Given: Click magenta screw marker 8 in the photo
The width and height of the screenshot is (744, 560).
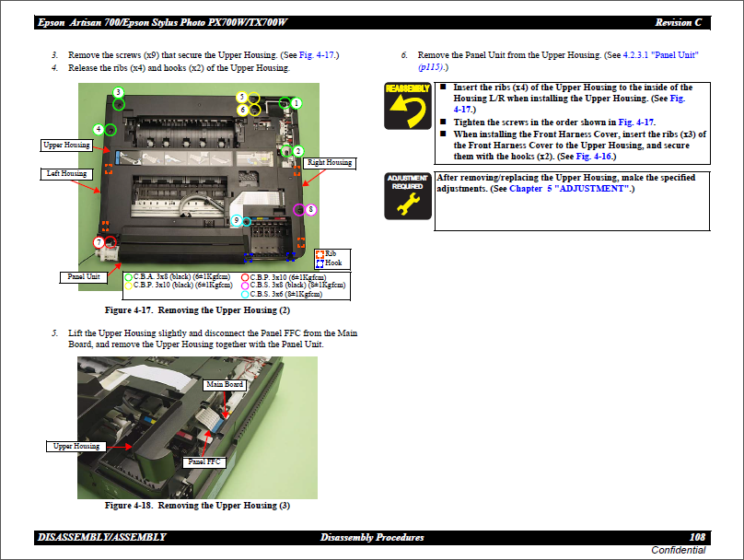Looking at the screenshot, I should (310, 210).
